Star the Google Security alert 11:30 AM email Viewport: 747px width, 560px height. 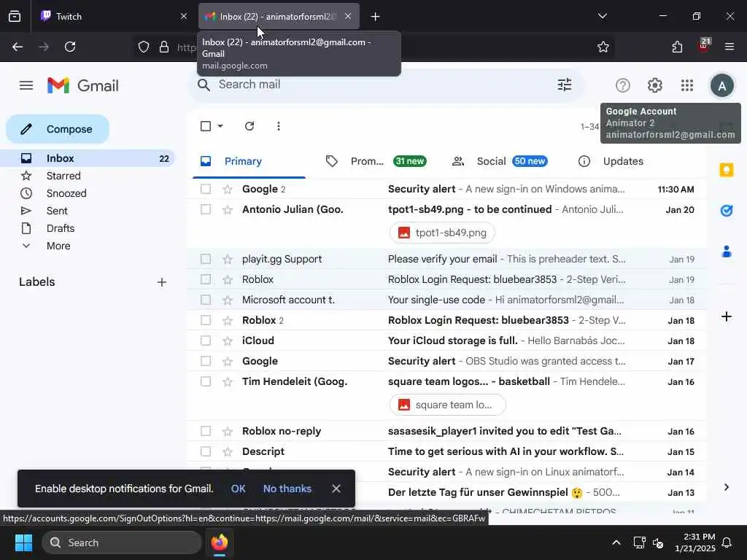(x=228, y=190)
